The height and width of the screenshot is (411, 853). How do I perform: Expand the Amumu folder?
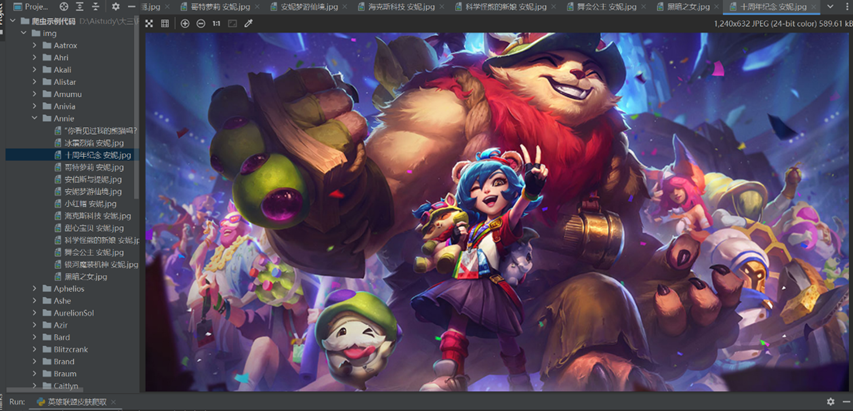35,94
